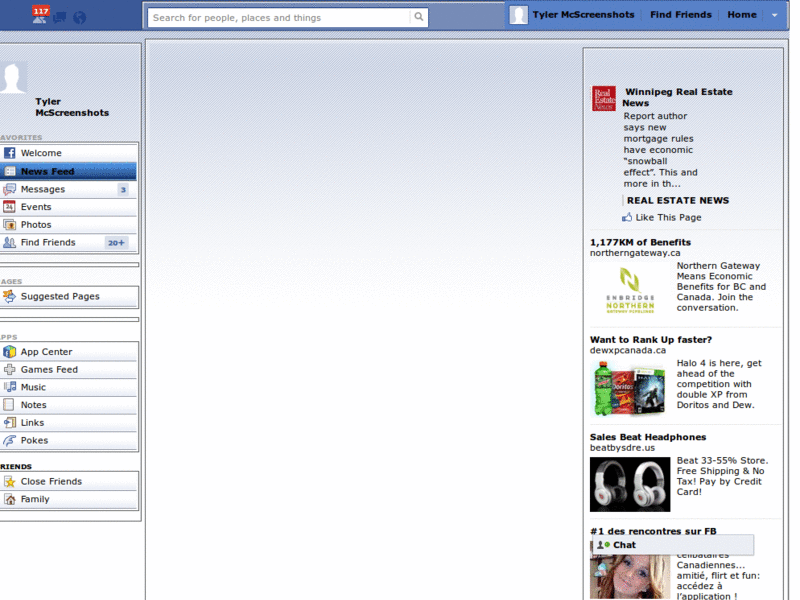Image resolution: width=800 pixels, height=600 pixels.
Task: Click the Messages unread count badge
Action: click(123, 188)
